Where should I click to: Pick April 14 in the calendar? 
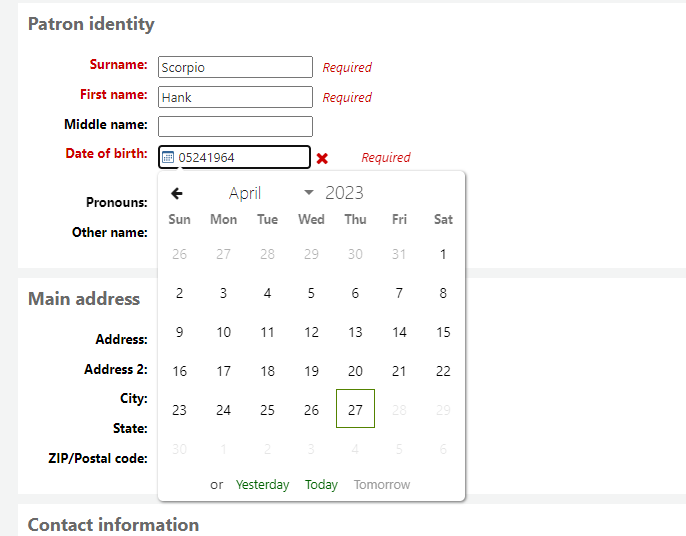pos(399,332)
